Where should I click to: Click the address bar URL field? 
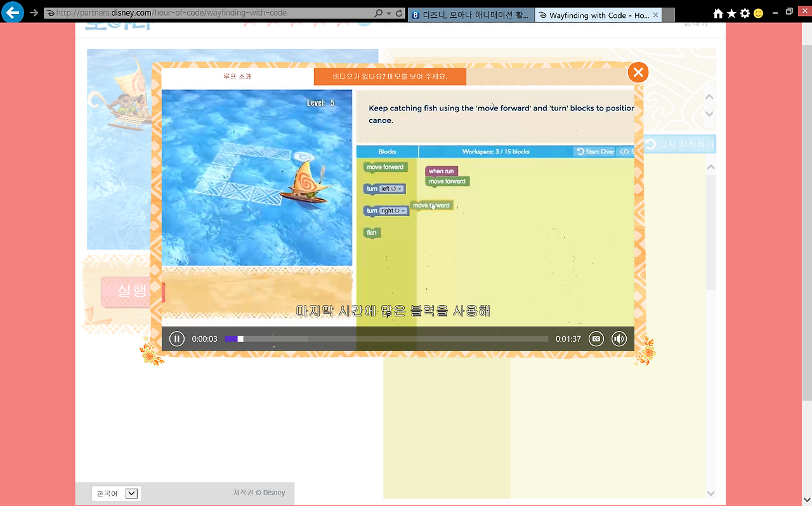(x=209, y=13)
